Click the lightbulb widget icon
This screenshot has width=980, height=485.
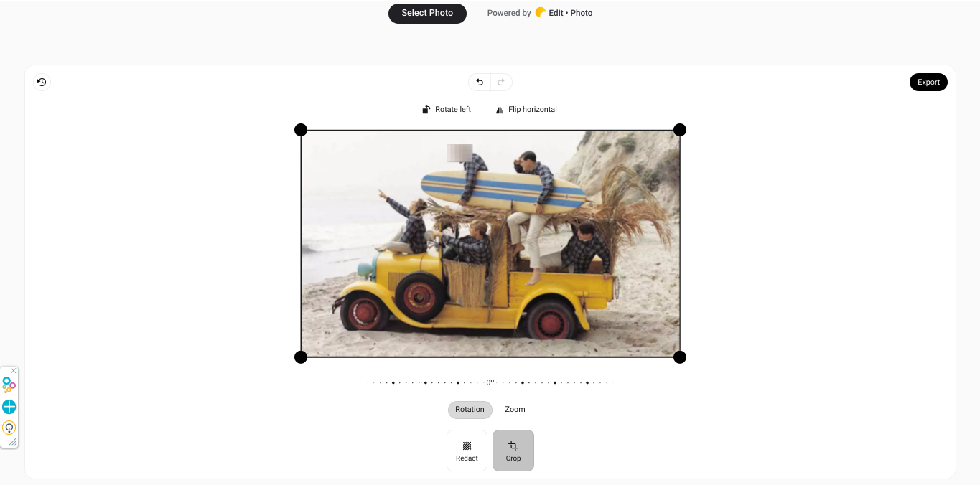(x=9, y=428)
